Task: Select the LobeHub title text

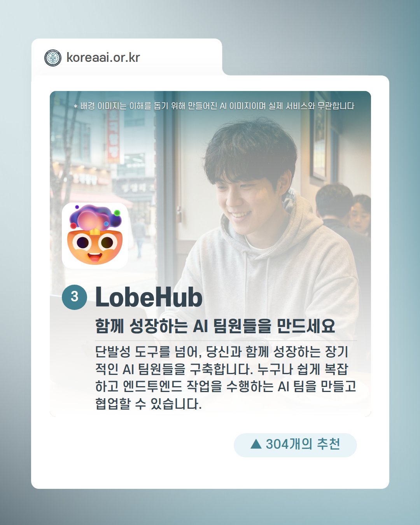Action: tap(149, 297)
